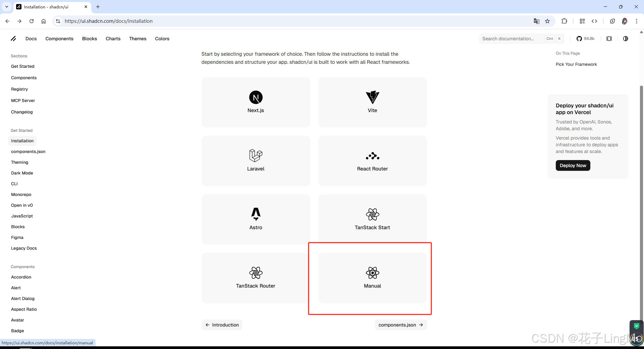Go forward with the browser forward arrow
This screenshot has width=644, height=349.
(19, 21)
